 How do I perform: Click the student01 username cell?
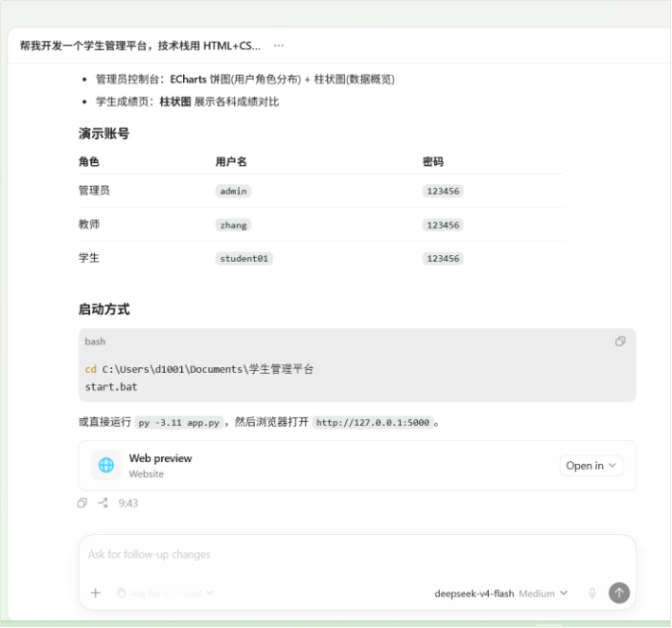243,259
